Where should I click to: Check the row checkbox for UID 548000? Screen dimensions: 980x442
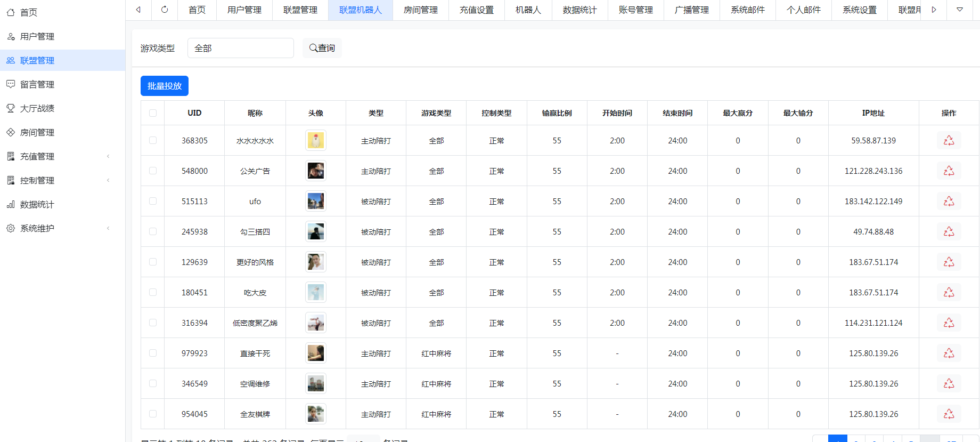(153, 171)
